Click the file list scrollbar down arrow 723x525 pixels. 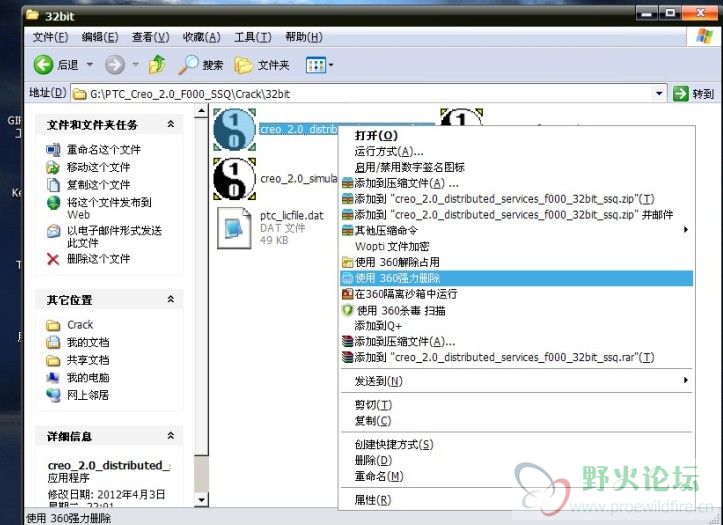[201, 499]
